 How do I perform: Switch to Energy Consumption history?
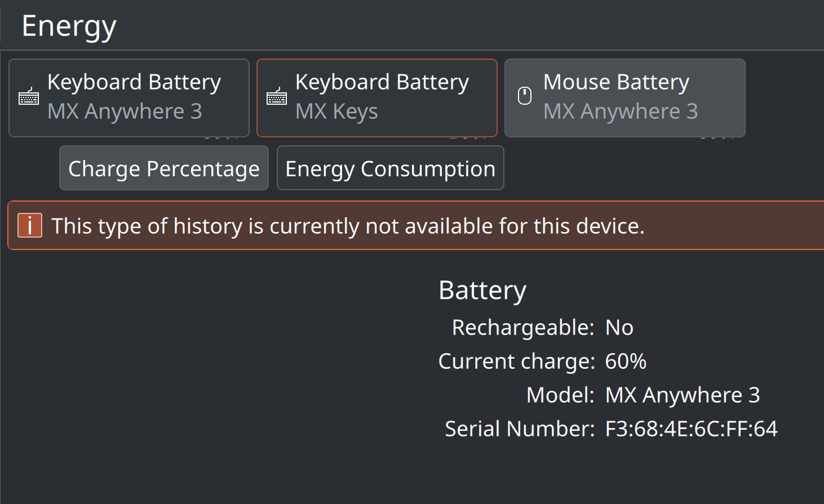click(x=391, y=168)
